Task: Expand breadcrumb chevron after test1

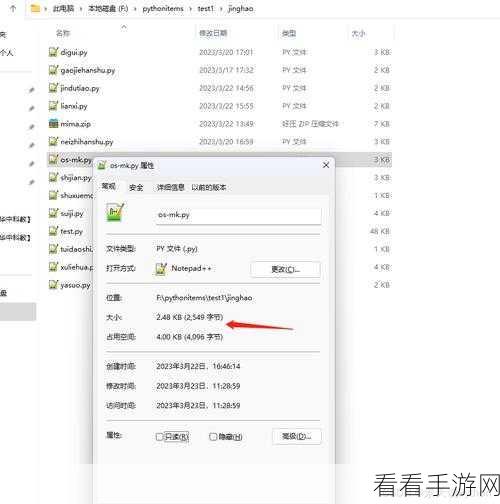Action: 221,9
